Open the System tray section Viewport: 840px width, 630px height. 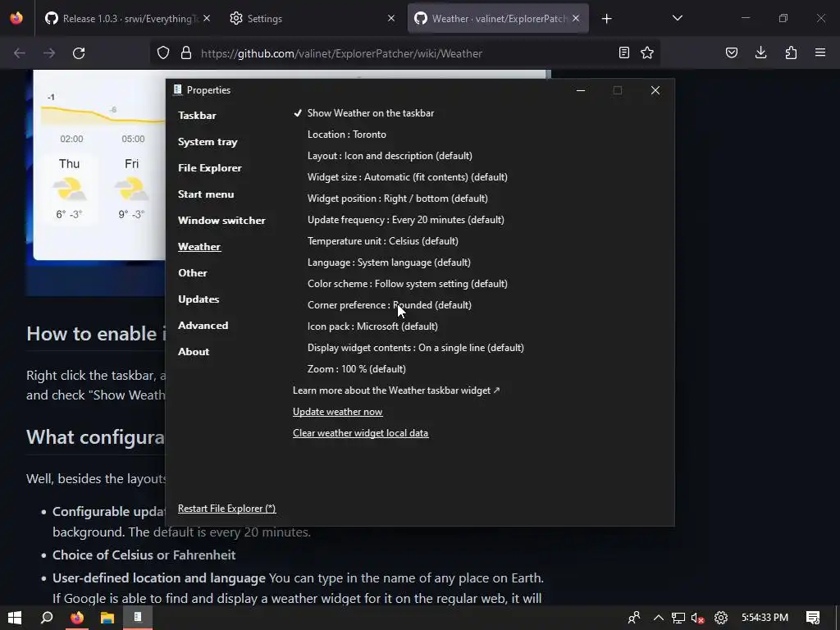coord(208,141)
